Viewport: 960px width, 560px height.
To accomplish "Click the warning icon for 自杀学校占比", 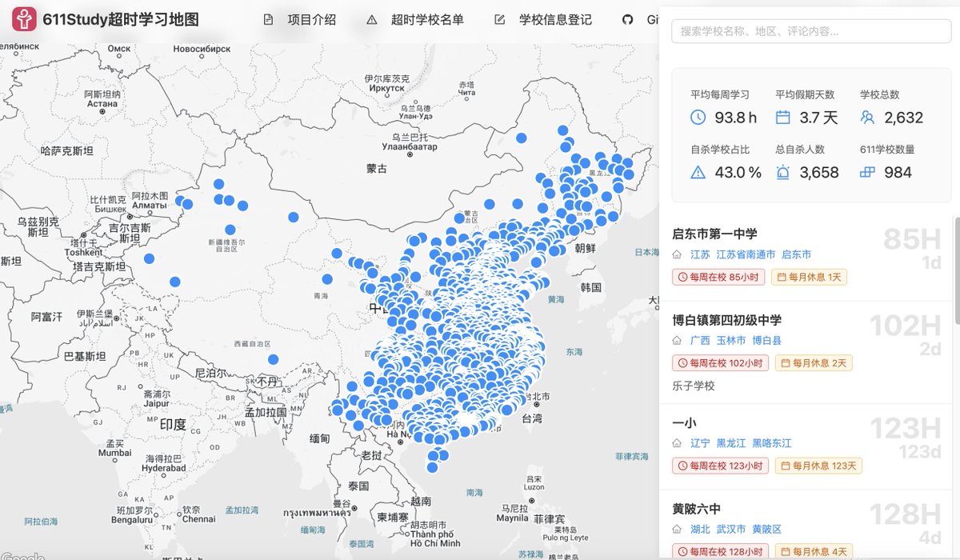I will [x=698, y=172].
